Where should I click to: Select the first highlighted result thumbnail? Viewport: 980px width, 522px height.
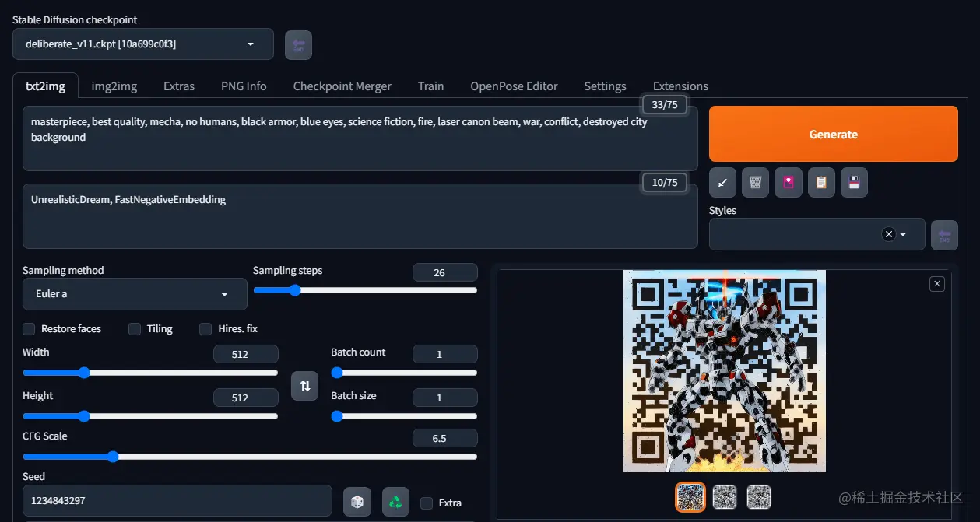pyautogui.click(x=690, y=496)
